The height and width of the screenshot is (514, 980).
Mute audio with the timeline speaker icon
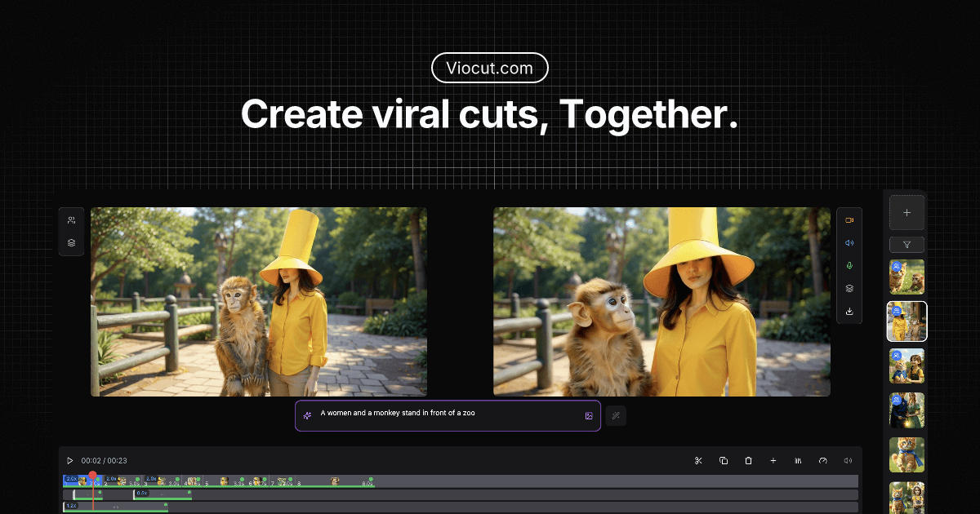pos(848,460)
